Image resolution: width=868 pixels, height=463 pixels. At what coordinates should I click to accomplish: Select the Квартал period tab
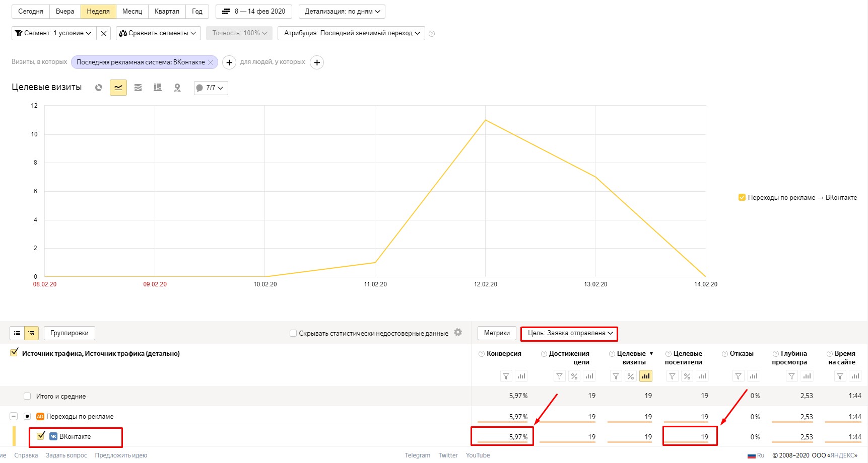coord(167,12)
